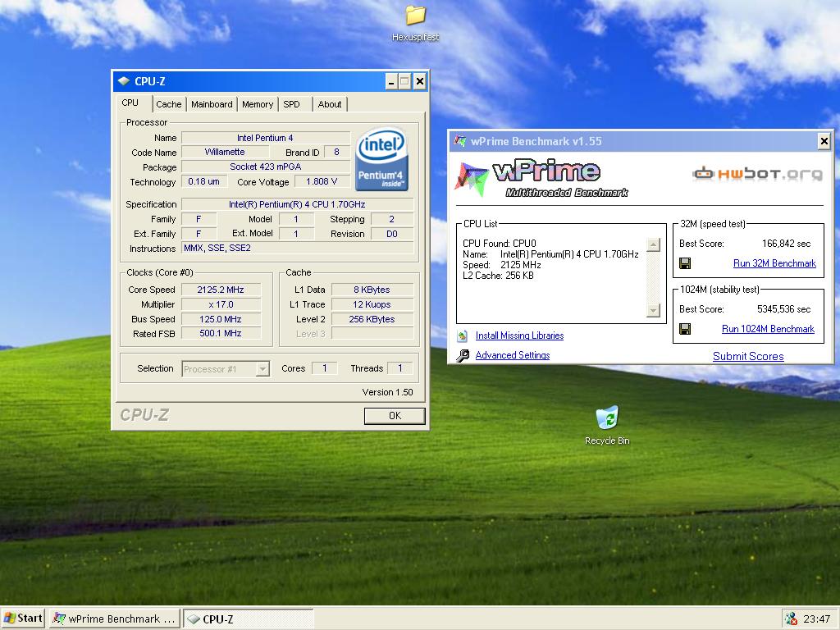The image size is (840, 630).
Task: Click the Core Speed value 2125.2 MHz
Action: (x=221, y=290)
